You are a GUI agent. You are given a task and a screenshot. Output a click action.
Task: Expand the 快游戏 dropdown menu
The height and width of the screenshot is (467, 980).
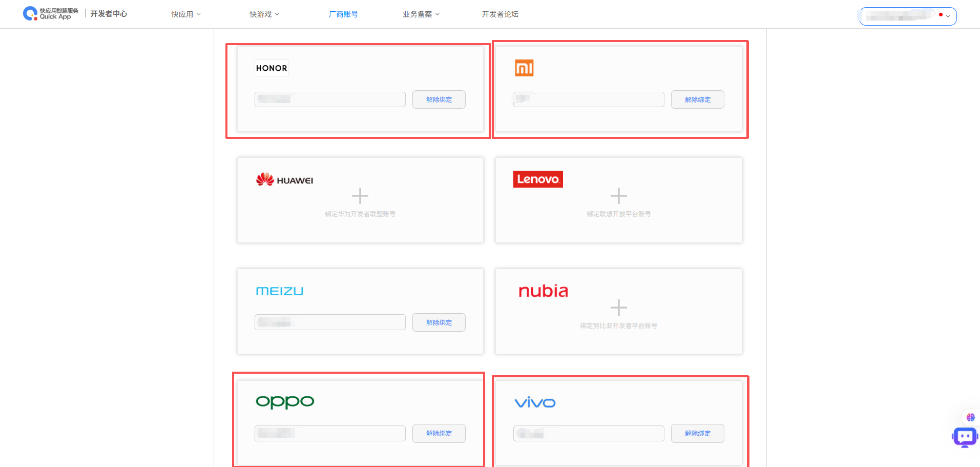(x=264, y=14)
